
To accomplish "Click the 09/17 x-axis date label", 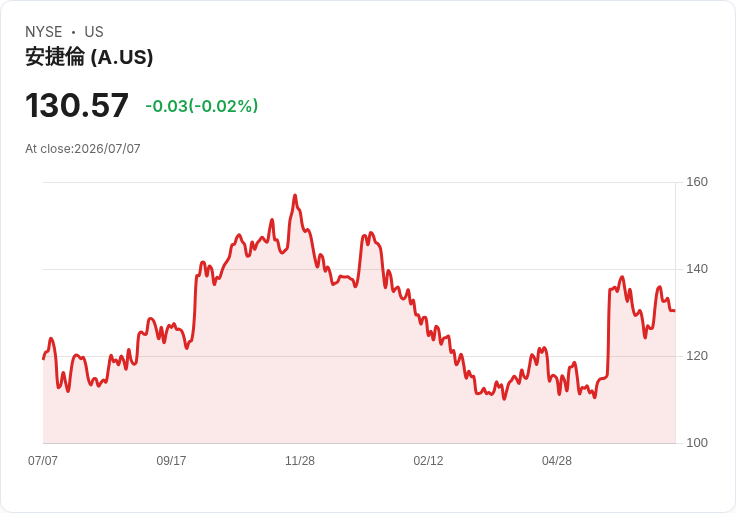I will (x=171, y=460).
